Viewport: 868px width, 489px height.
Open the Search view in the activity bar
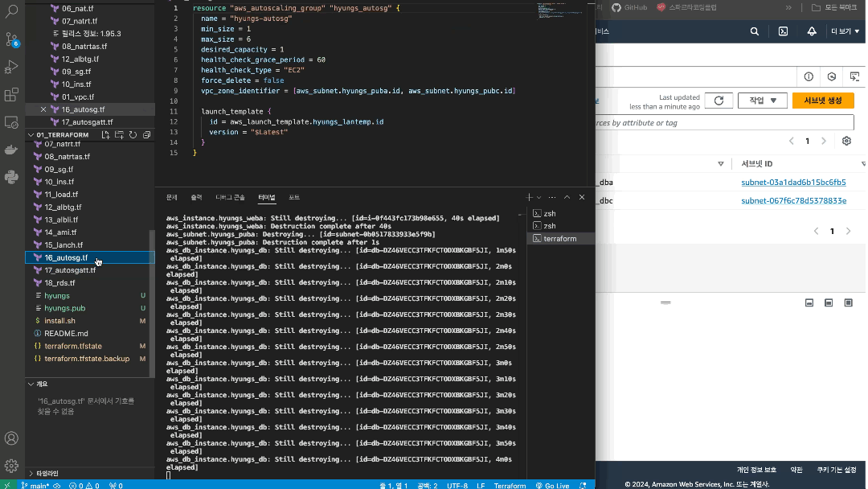11,11
